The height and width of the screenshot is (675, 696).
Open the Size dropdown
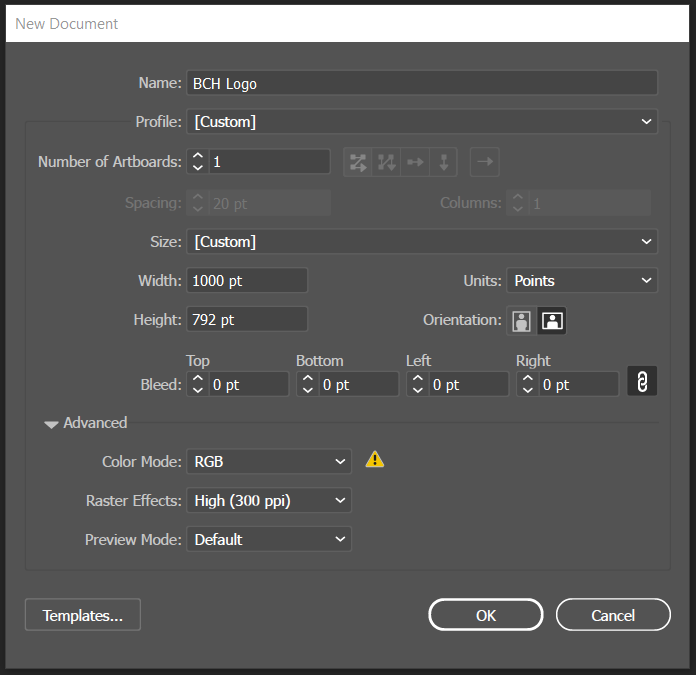click(x=422, y=241)
